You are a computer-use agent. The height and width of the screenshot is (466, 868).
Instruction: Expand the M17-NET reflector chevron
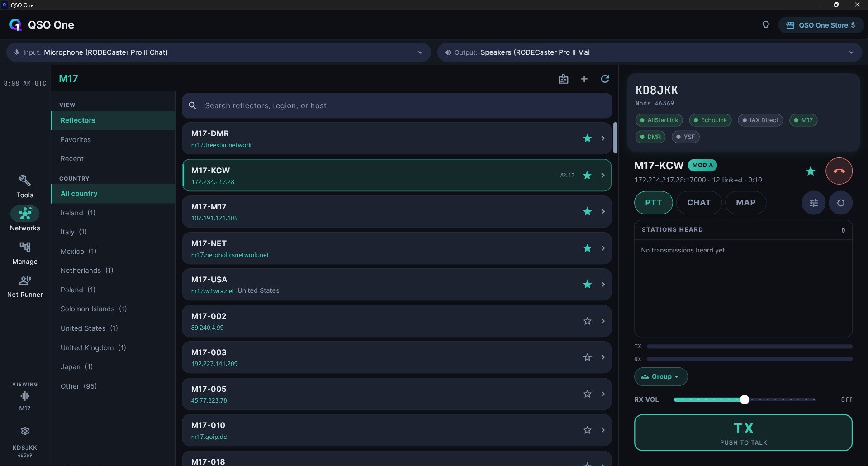pos(603,248)
